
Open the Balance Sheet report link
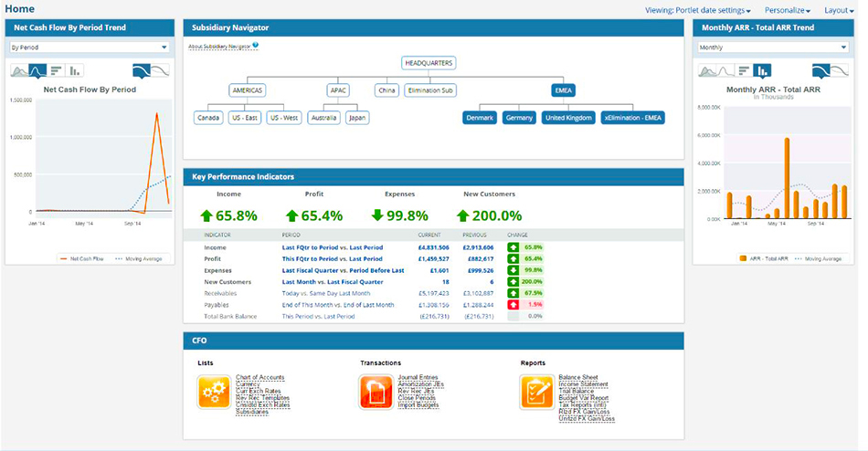coord(577,377)
